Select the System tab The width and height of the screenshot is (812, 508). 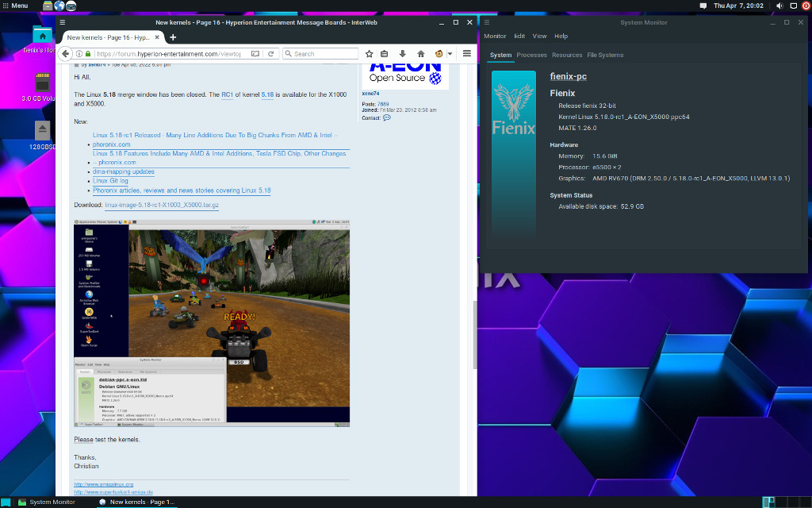[x=501, y=55]
